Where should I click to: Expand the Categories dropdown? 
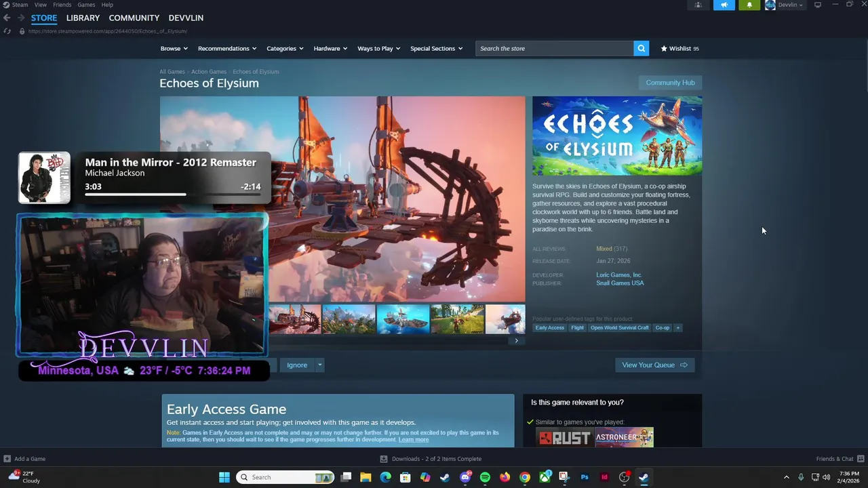[x=285, y=48]
